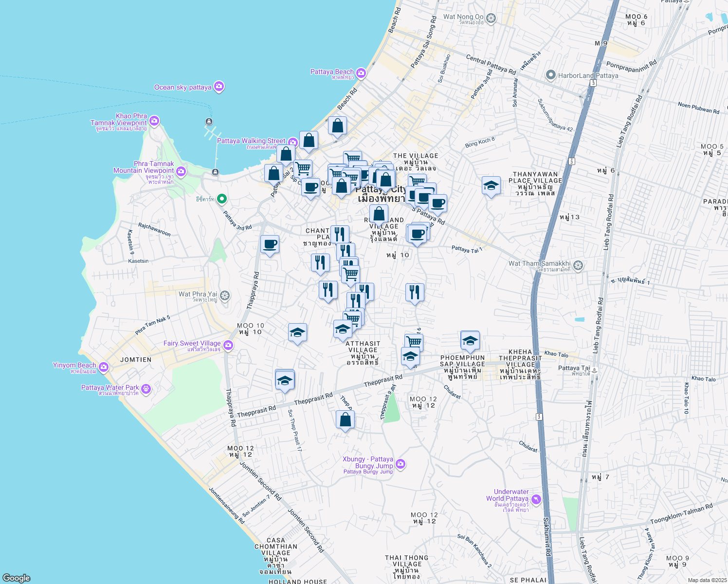
Task: Click coffee cup marker beside Thappraya Rd
Action: pyautogui.click(x=270, y=244)
